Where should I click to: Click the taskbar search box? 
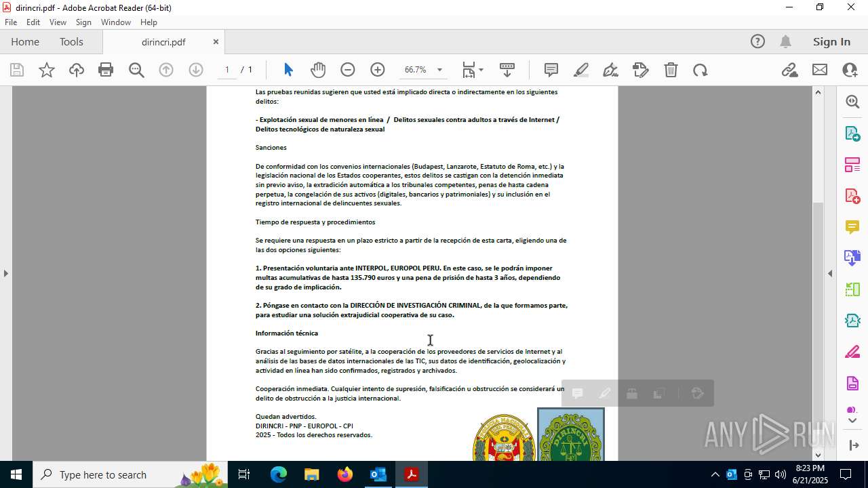coord(130,474)
